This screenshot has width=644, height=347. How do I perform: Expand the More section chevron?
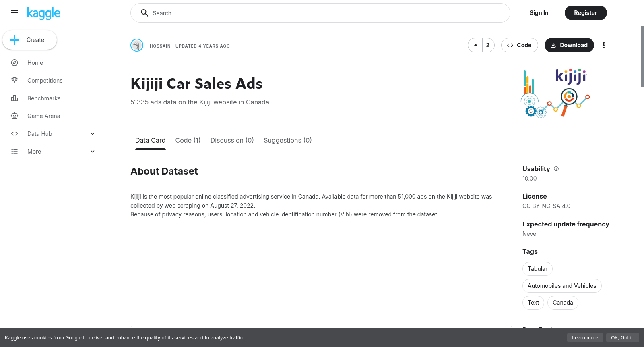coord(93,152)
